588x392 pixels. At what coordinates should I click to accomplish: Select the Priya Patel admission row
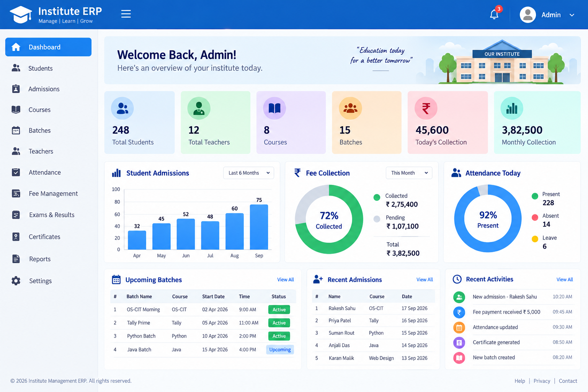[374, 321]
